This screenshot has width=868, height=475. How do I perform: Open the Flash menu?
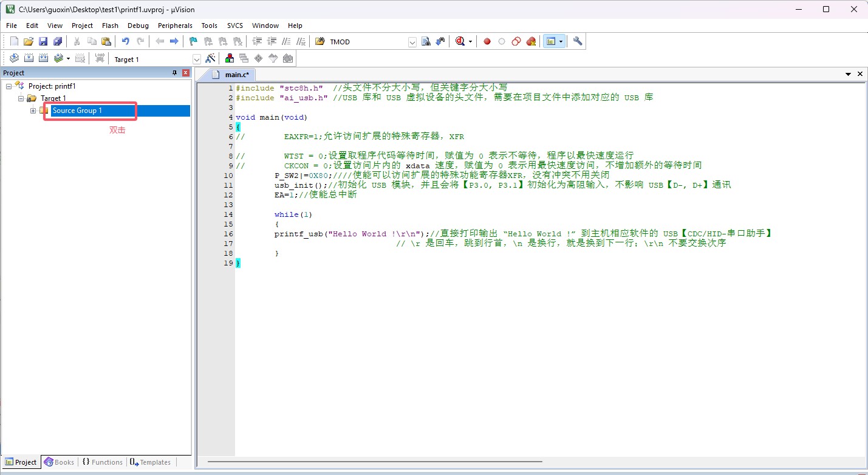pyautogui.click(x=110, y=26)
